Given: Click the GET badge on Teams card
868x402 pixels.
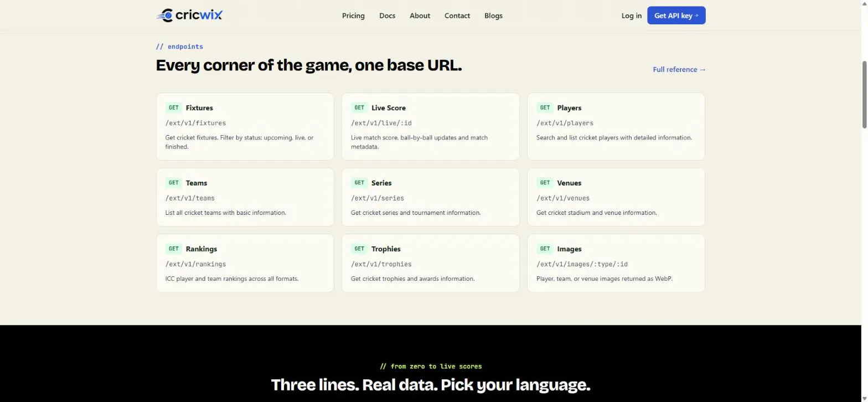Looking at the screenshot, I should click(174, 183).
